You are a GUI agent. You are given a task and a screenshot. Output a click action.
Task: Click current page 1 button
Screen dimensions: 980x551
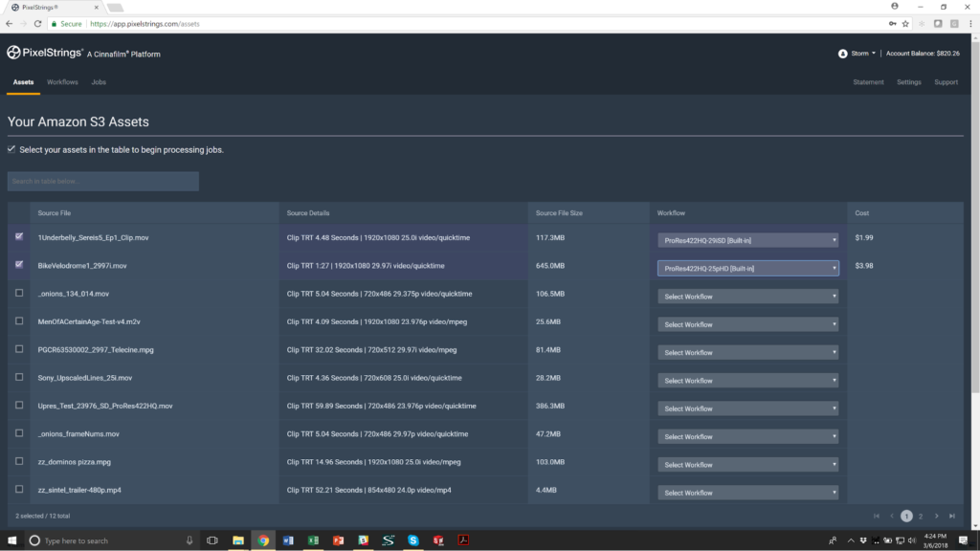point(906,516)
